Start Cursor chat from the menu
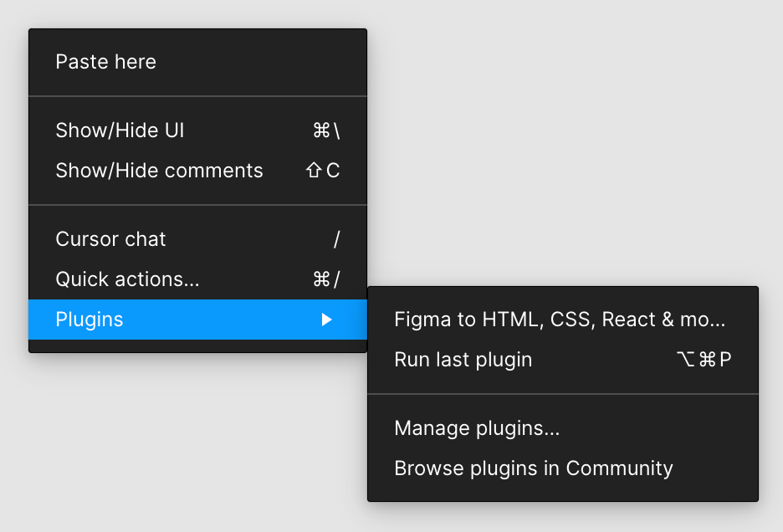Viewport: 783px width, 532px height. [197, 238]
